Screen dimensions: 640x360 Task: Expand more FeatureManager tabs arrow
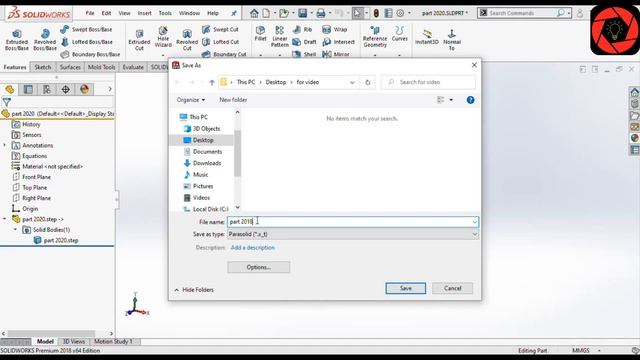coord(109,89)
